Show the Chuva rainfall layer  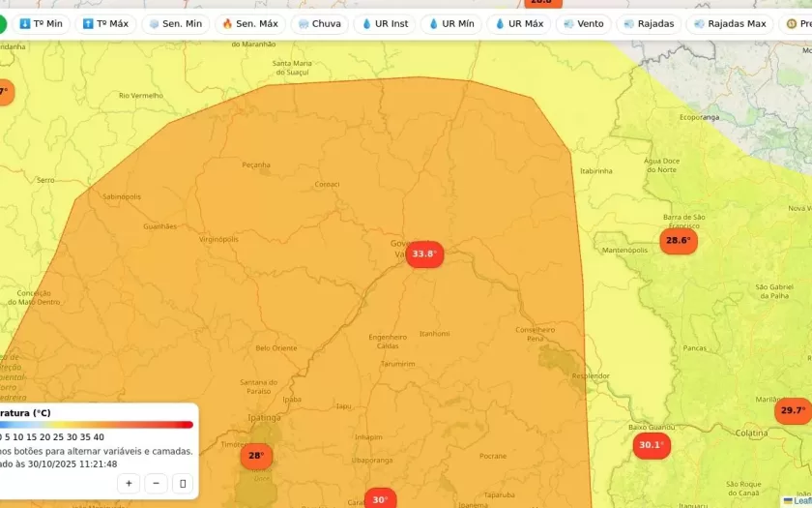319,24
